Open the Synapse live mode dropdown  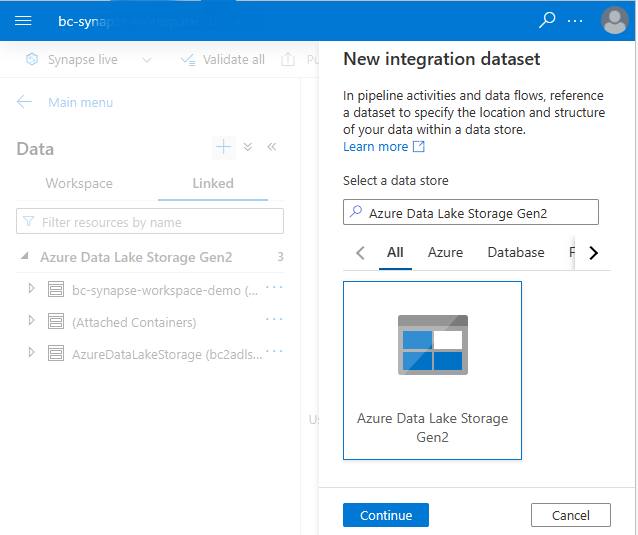point(147,60)
